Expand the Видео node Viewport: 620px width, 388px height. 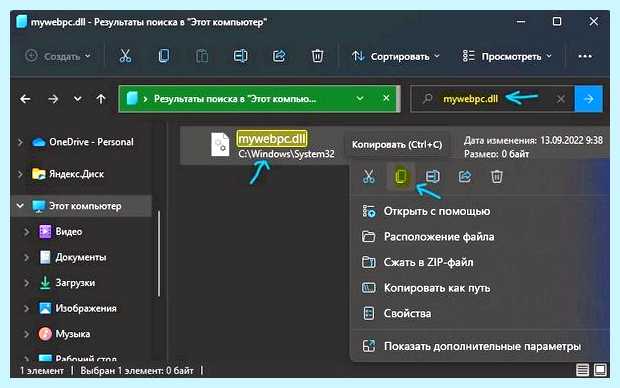coord(26,231)
